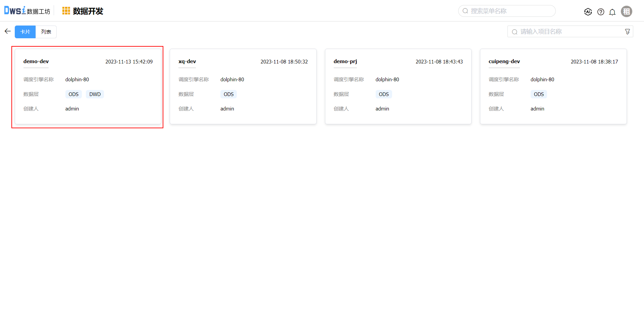The width and height of the screenshot is (644, 323).
Task: Click the DWD tag on demo-dev
Action: (95, 94)
